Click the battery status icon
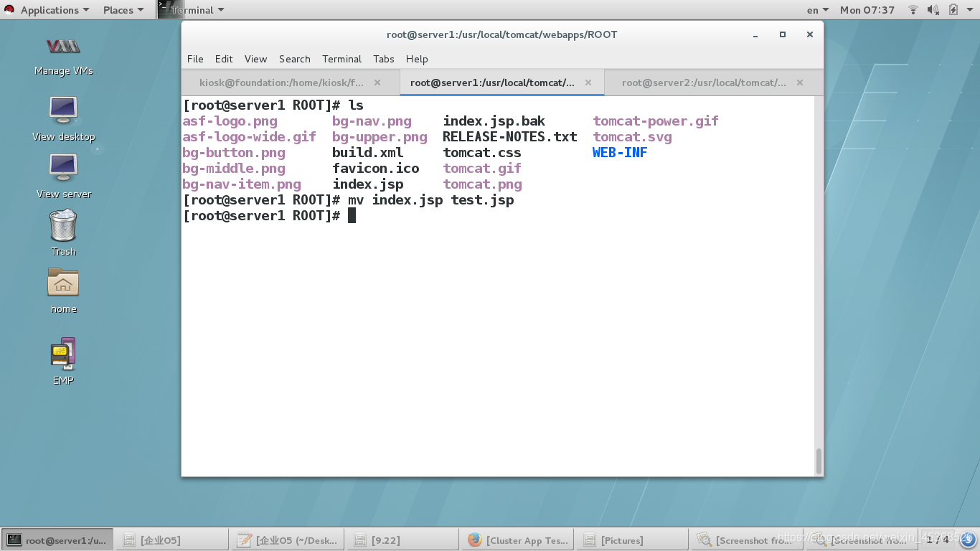 tap(953, 10)
